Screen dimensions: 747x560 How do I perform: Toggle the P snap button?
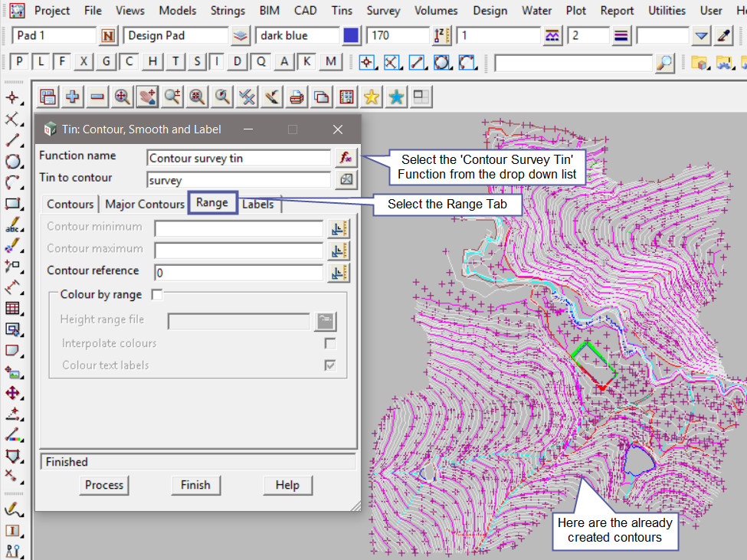(19, 63)
